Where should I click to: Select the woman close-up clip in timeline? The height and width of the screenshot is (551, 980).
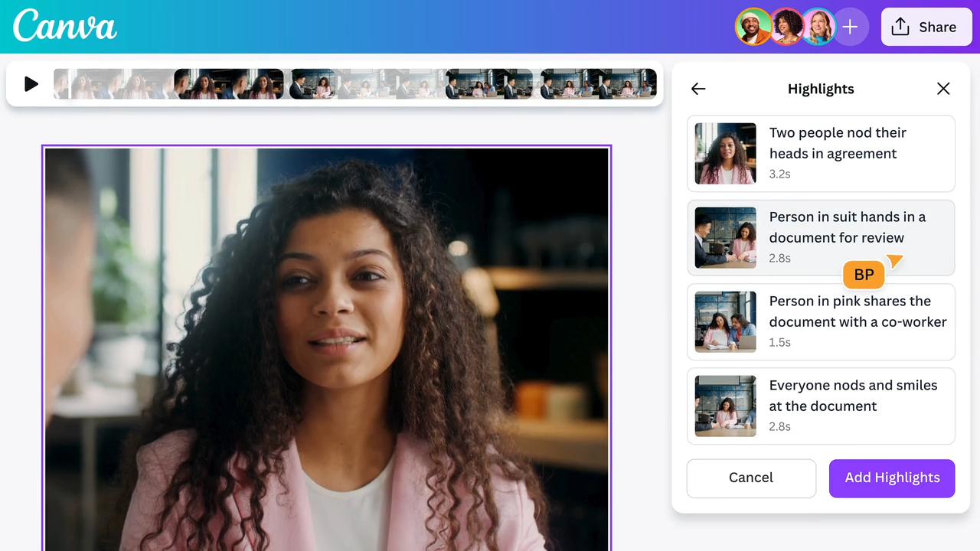click(x=229, y=84)
